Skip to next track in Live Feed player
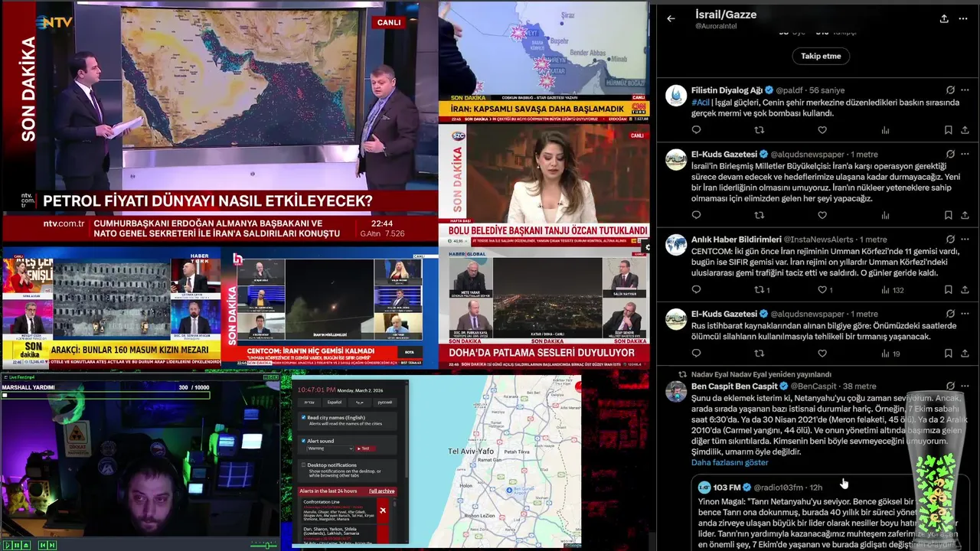Viewport: 980px width, 551px height. (x=52, y=545)
